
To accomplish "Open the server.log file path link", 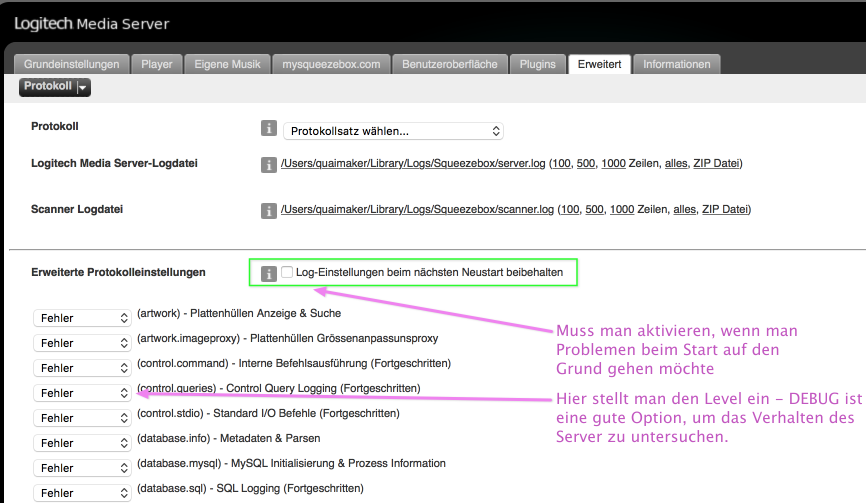I will tap(413, 163).
